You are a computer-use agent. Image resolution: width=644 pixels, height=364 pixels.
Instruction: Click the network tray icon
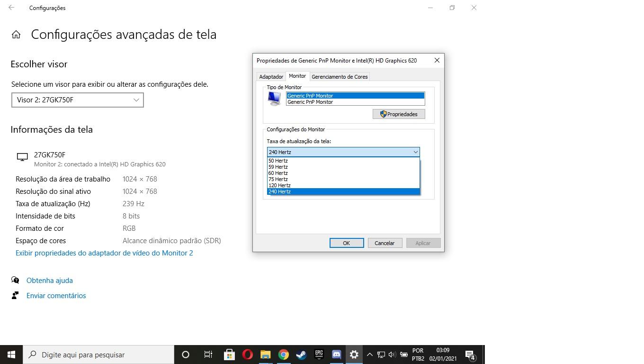(x=381, y=355)
